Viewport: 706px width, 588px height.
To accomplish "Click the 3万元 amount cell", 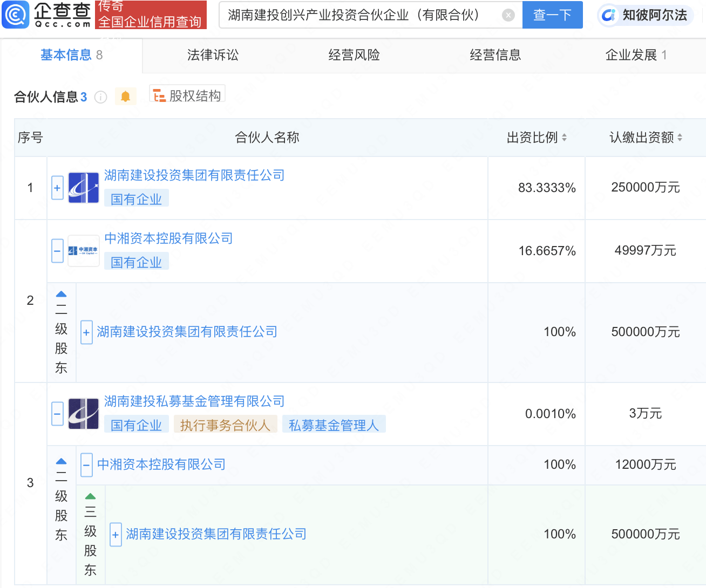I will click(646, 413).
